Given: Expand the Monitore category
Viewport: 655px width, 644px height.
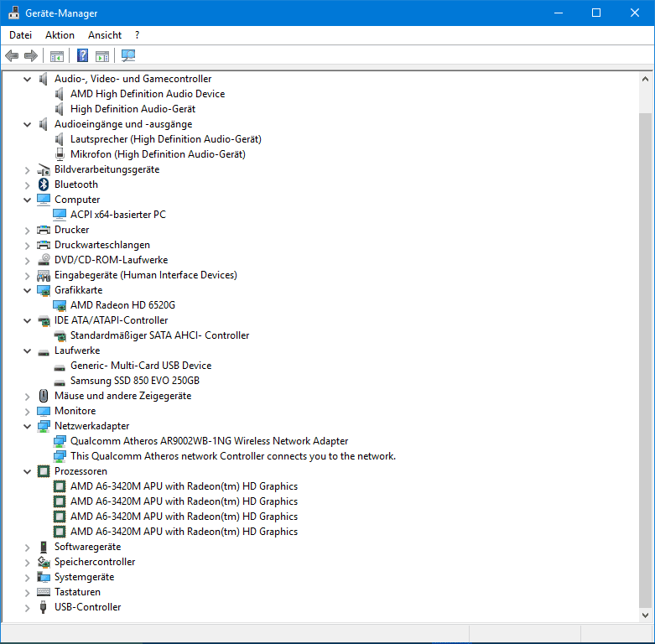Looking at the screenshot, I should click(27, 412).
